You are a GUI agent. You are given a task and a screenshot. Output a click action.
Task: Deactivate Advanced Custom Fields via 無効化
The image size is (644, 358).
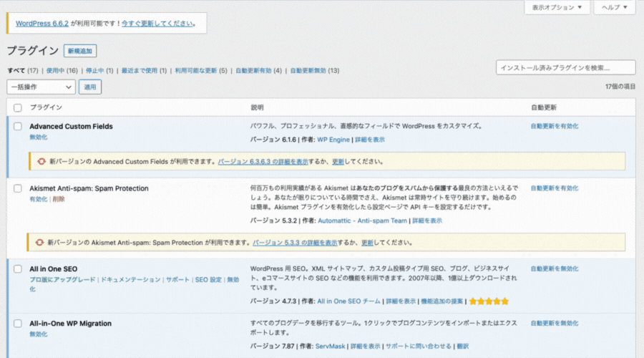point(38,137)
